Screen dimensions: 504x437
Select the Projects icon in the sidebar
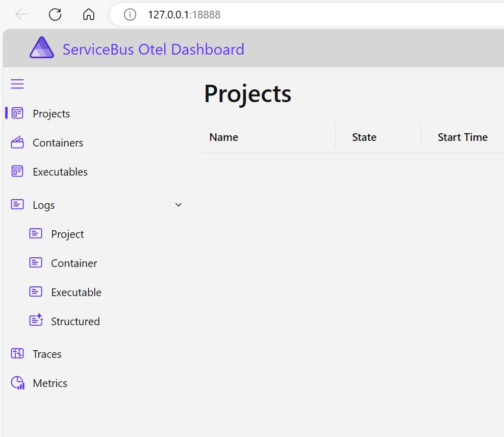point(17,113)
